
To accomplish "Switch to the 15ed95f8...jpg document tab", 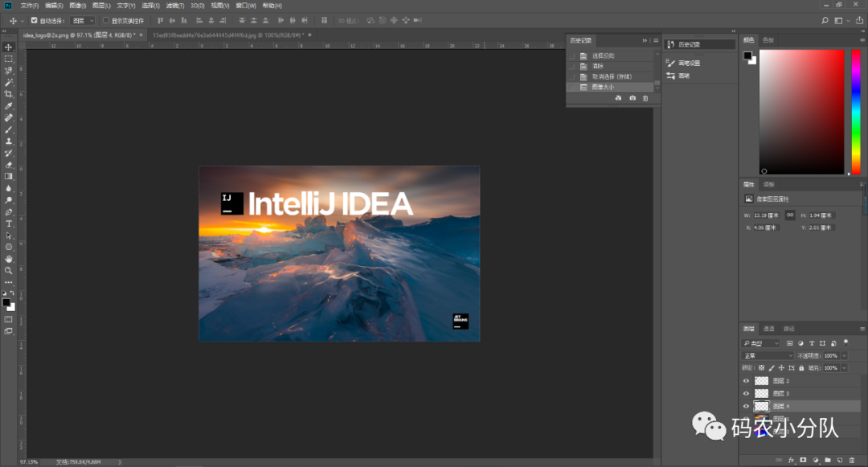I will pyautogui.click(x=228, y=35).
